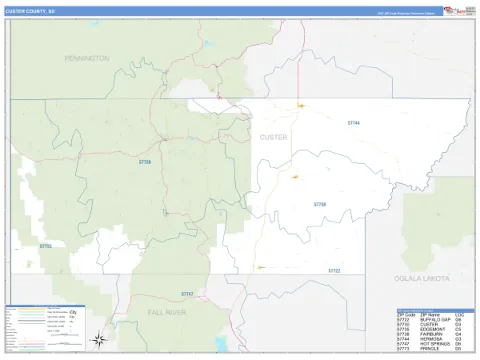480x360 pixels.
Task: Click the OGLALA LAKOTA county label
Action: [422, 278]
